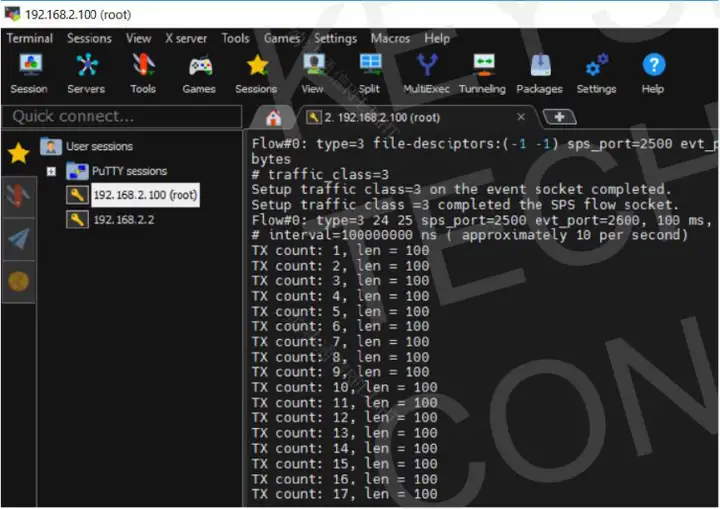720x509 pixels.
Task: Click the 'TX count: 17, len = 100' line
Action: tap(344, 494)
